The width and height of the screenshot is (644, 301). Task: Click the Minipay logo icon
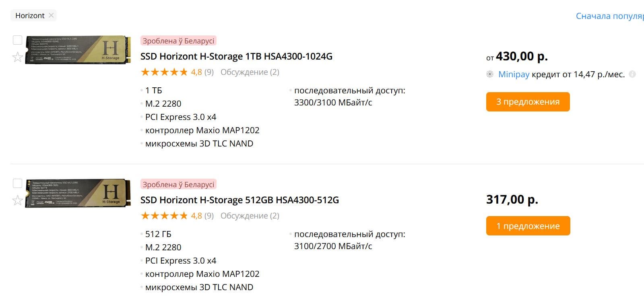click(x=490, y=74)
